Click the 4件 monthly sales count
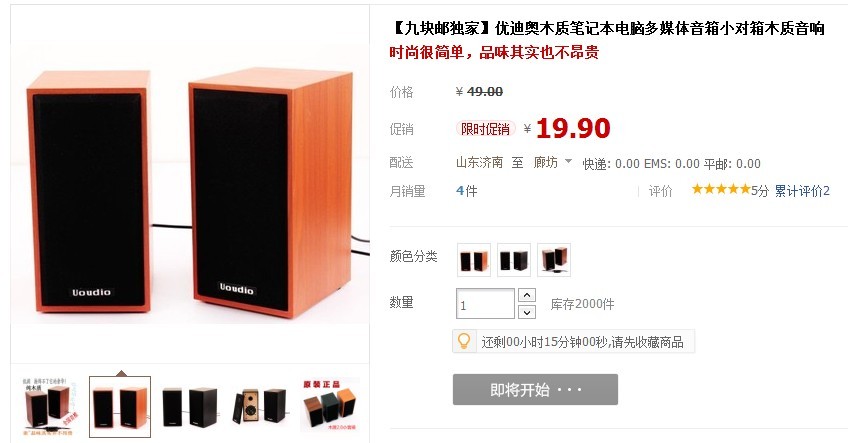Screen dimensions: 848x443 [x=467, y=191]
